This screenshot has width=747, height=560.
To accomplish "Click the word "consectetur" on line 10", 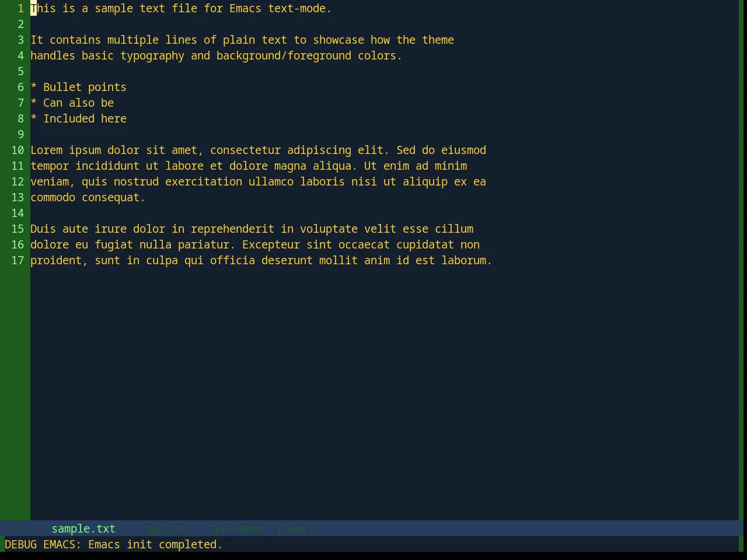I will [245, 150].
